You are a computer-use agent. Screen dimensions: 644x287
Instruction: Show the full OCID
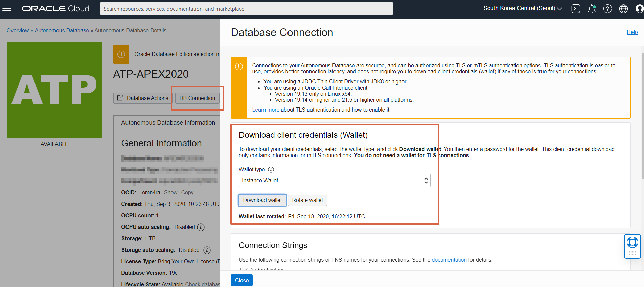click(x=170, y=193)
